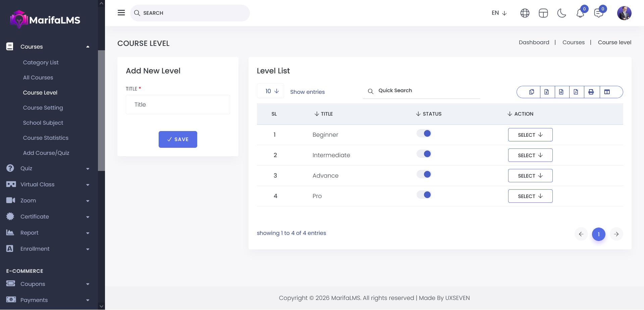
Task: Disable the Intermediate level status
Action: click(424, 154)
